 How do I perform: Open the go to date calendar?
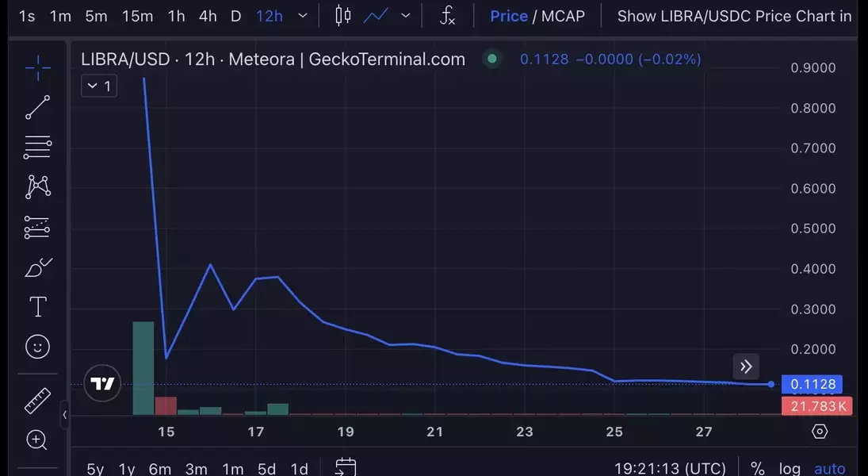346,467
